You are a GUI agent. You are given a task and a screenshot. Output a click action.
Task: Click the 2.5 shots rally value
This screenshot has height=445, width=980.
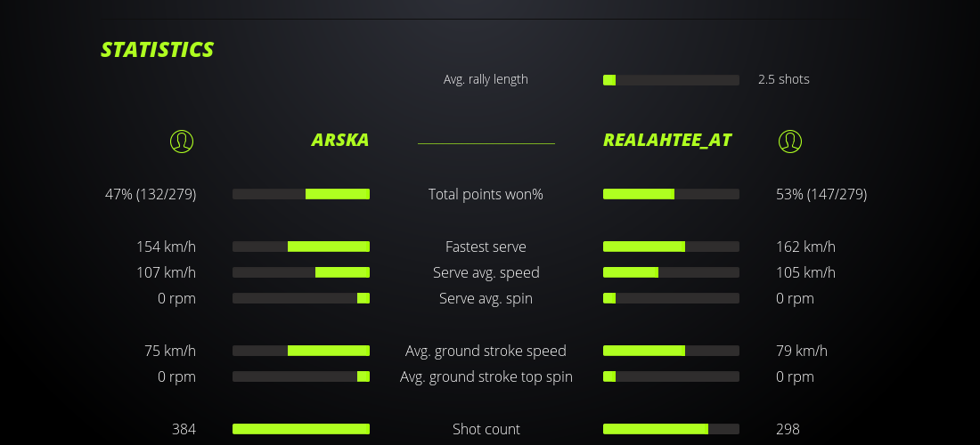(x=784, y=79)
